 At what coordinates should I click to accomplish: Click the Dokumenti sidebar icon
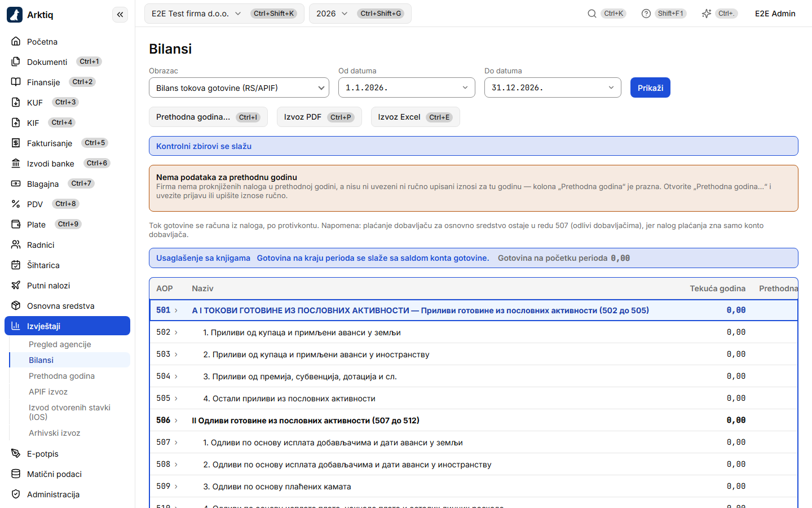coord(16,62)
